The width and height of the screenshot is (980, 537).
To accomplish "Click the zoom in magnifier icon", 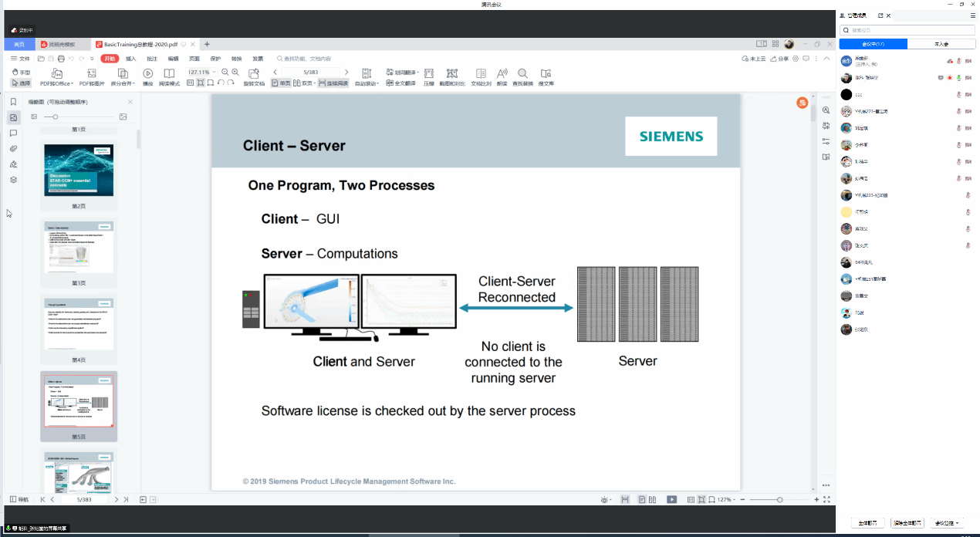I will 235,72.
